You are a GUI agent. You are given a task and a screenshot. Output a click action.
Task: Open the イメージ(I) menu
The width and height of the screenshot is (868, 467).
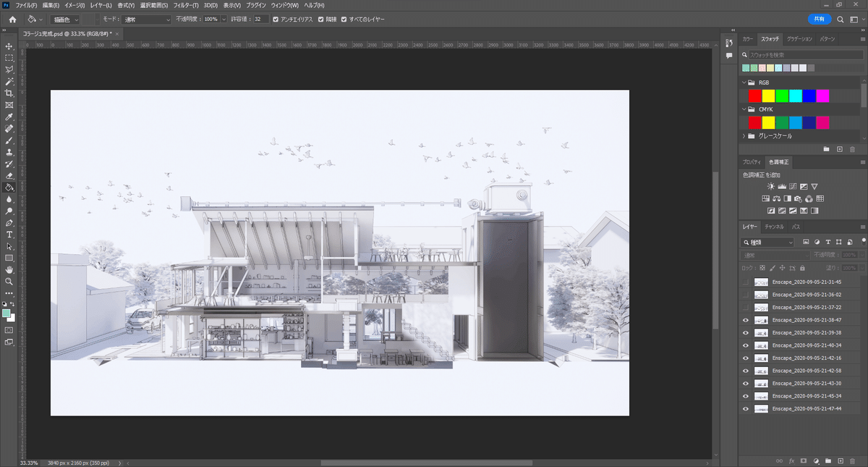click(x=75, y=5)
